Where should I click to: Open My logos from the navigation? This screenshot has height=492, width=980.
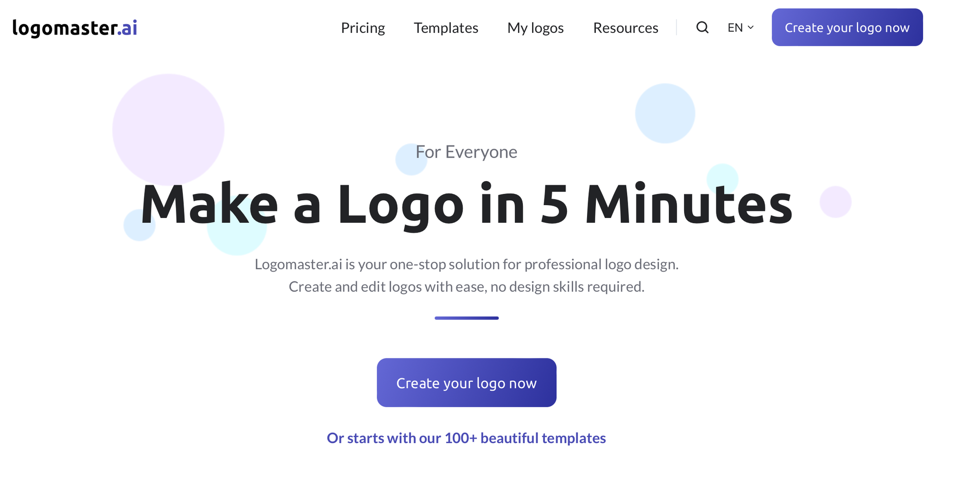(536, 28)
